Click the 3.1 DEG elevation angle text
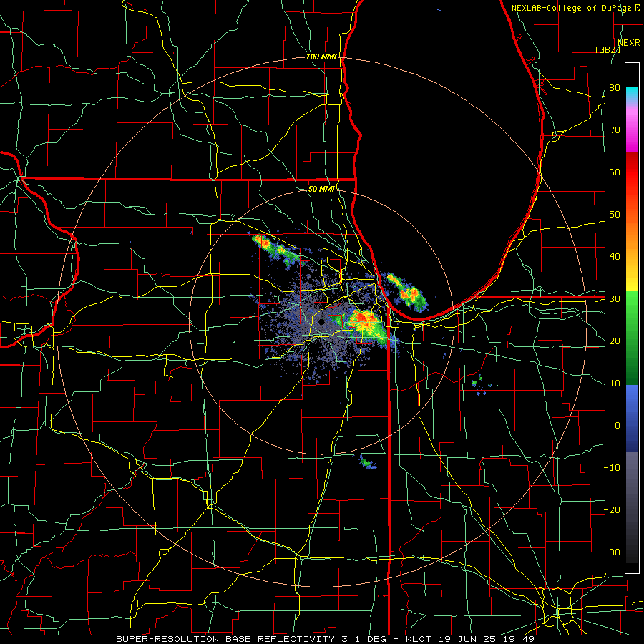 [x=364, y=639]
